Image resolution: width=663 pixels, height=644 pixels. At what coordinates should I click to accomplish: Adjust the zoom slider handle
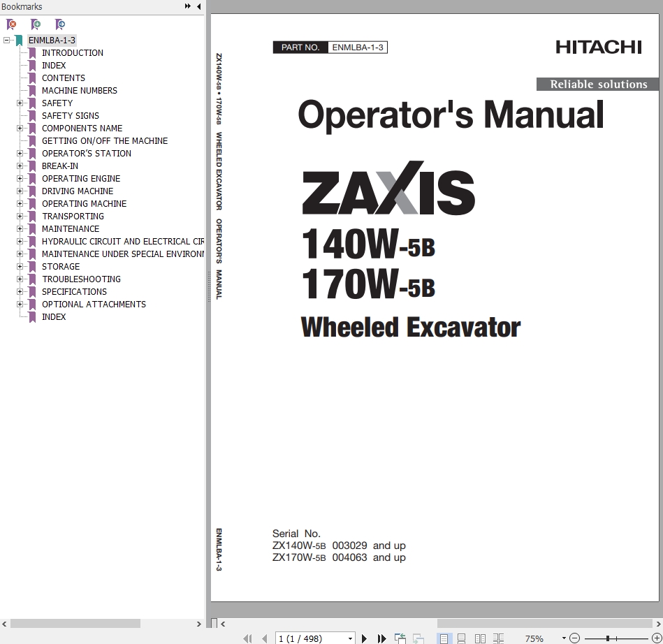(x=608, y=638)
